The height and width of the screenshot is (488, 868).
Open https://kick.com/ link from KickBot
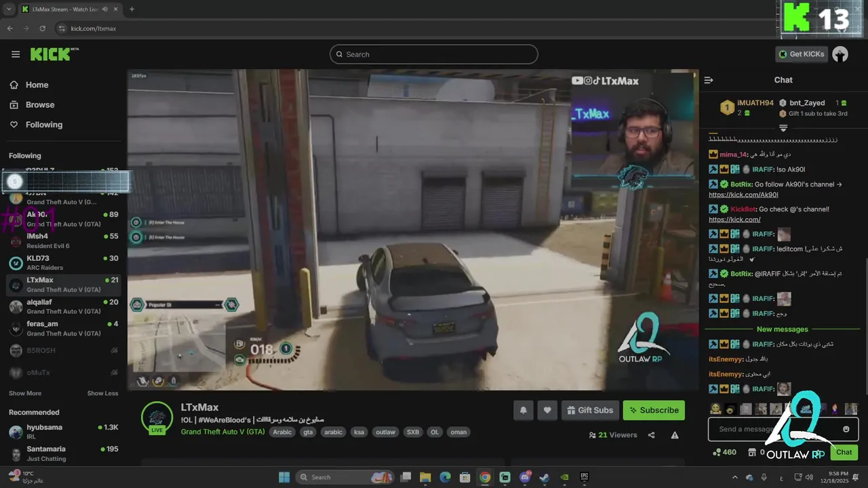pyautogui.click(x=734, y=220)
